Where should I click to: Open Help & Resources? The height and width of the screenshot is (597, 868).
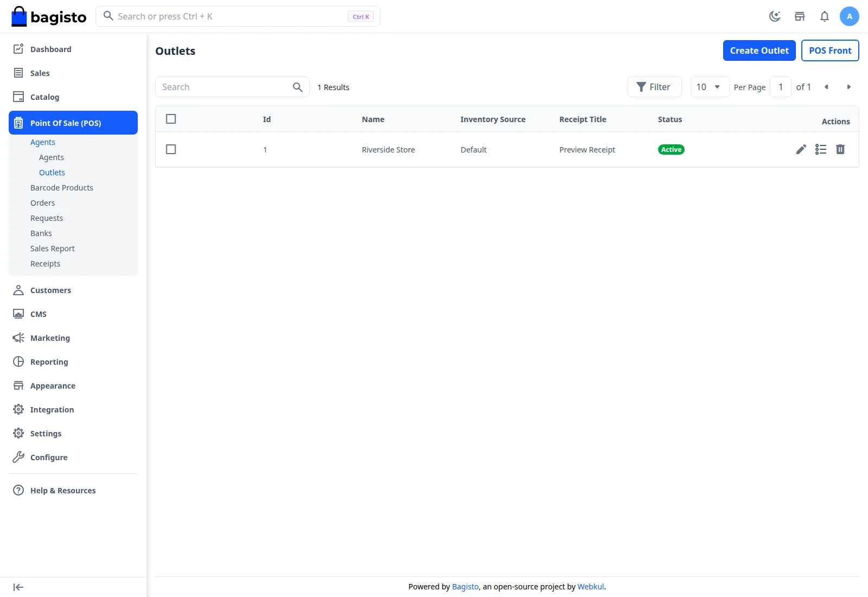pos(73,490)
